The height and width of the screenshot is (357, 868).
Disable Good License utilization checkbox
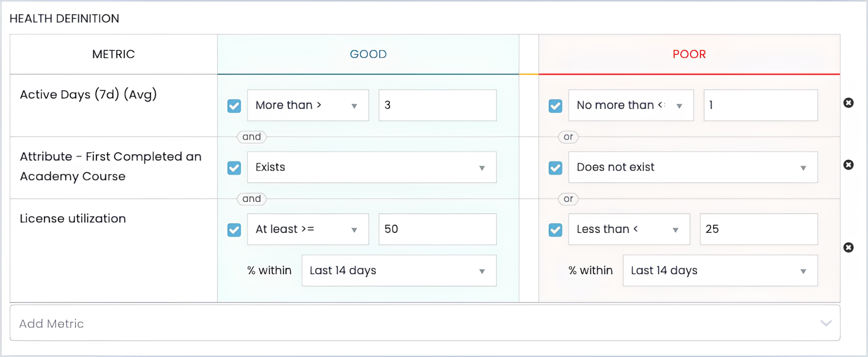point(234,230)
